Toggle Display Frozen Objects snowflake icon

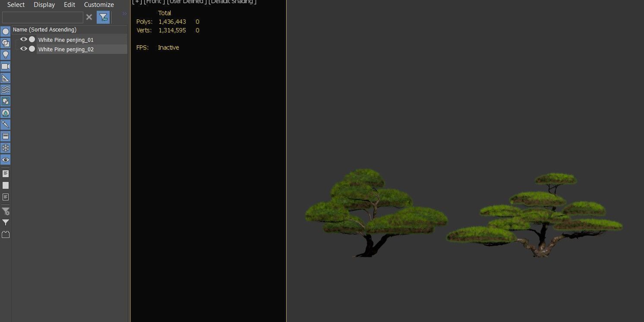6,148
